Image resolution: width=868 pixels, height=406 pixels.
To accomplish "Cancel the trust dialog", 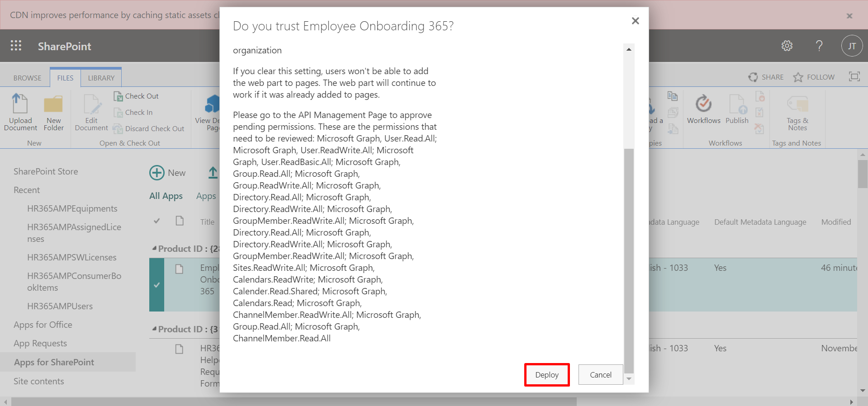I will click(600, 375).
